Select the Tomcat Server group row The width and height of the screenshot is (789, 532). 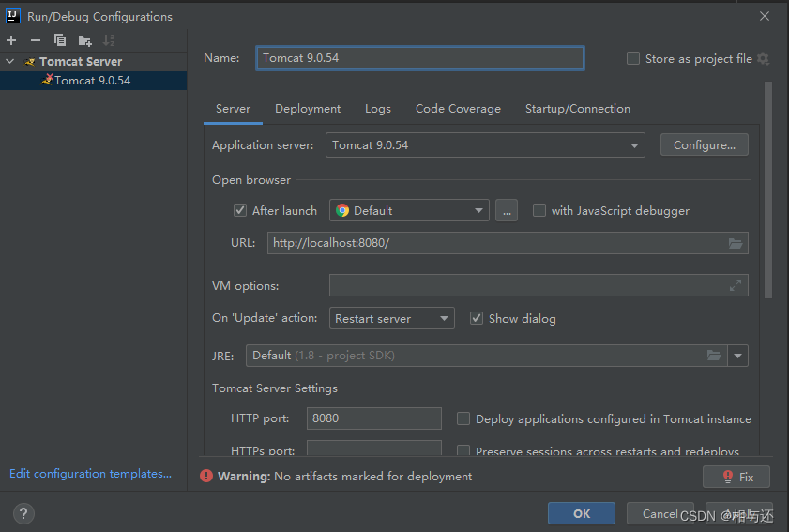coord(94,61)
